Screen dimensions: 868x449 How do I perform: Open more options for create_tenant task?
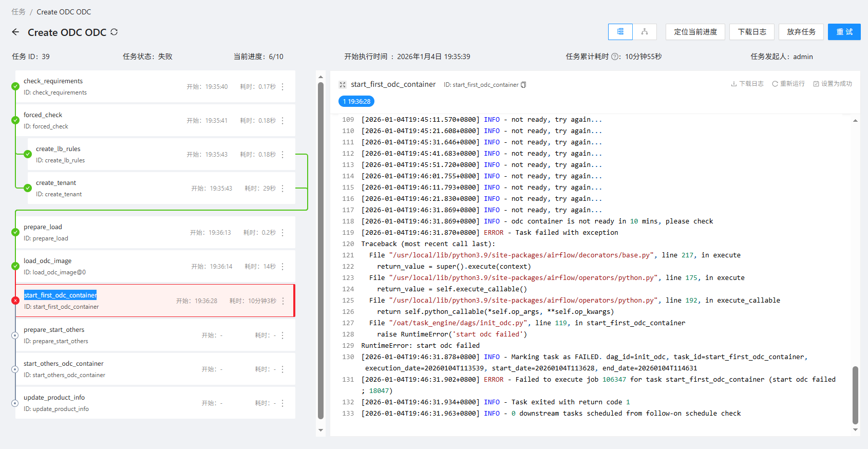point(282,189)
